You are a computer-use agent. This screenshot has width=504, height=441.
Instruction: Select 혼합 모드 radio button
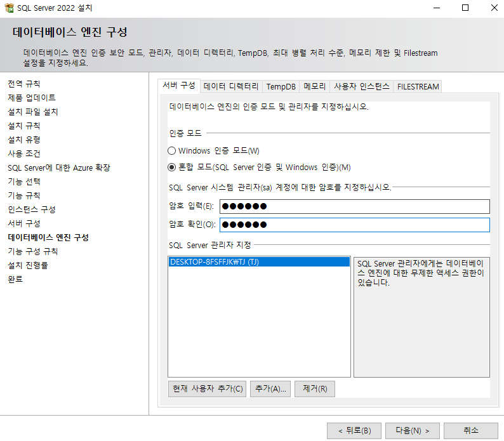click(x=171, y=167)
